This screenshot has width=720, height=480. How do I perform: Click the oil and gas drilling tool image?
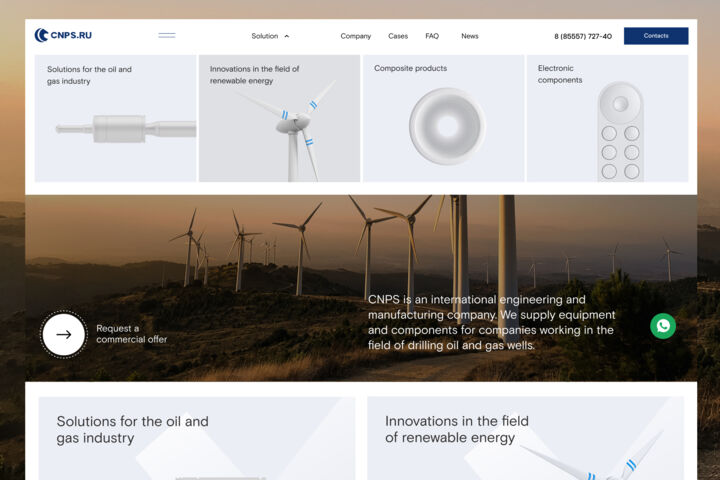point(126,129)
